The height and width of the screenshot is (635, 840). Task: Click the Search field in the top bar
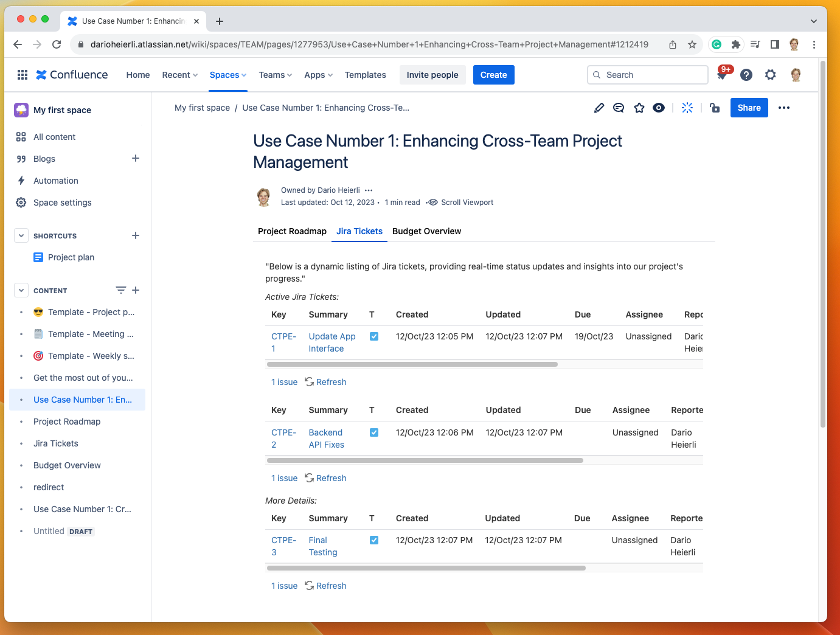tap(647, 74)
